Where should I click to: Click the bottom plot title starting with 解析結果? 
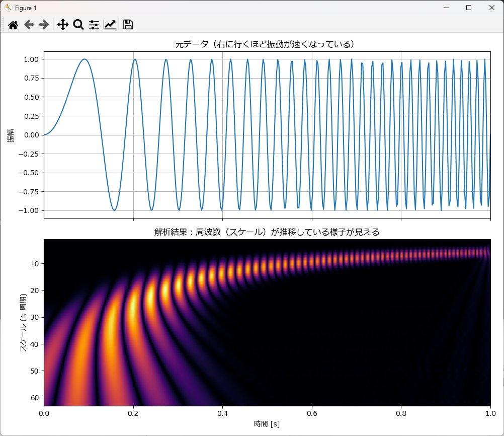(267, 232)
